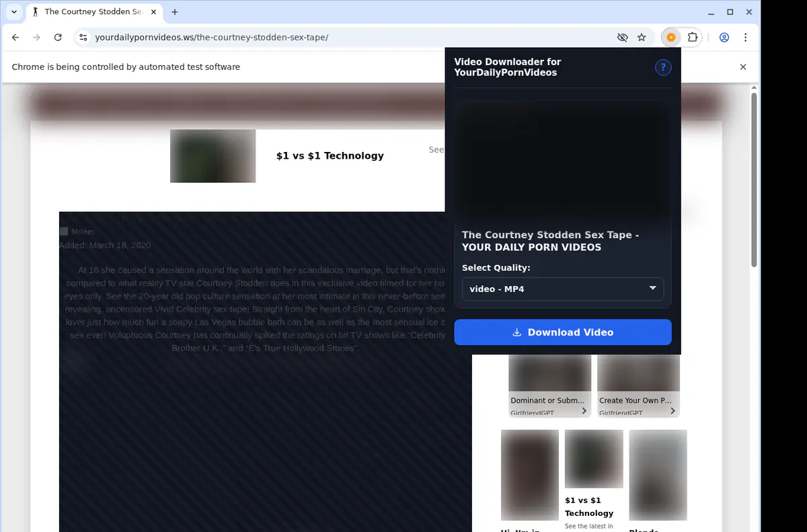Maximize the Chrome window
807x532 pixels.
pos(730,12)
